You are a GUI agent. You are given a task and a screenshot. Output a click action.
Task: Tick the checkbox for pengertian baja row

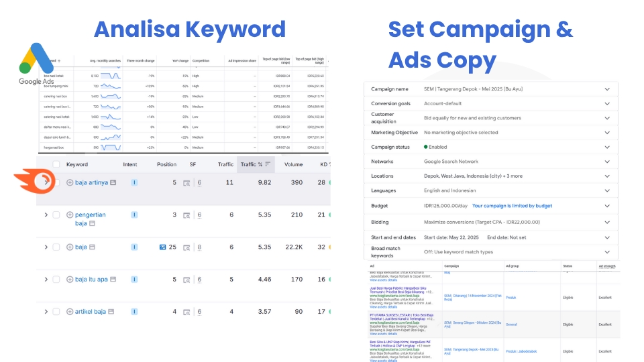[56, 215]
